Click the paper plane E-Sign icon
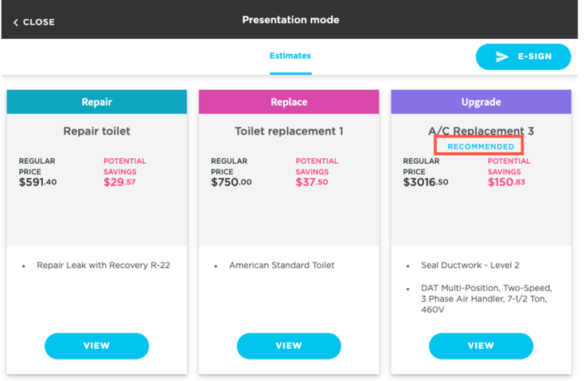This screenshot has width=588, height=381. [x=502, y=57]
